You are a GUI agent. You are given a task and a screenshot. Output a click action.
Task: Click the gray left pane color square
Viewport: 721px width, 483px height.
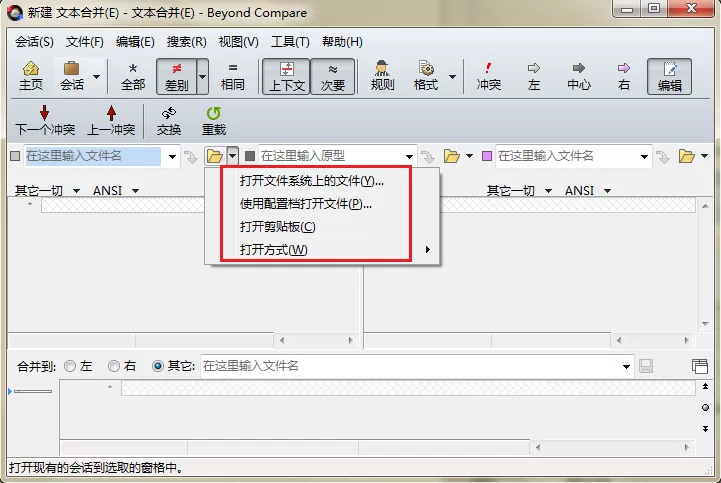click(x=15, y=156)
